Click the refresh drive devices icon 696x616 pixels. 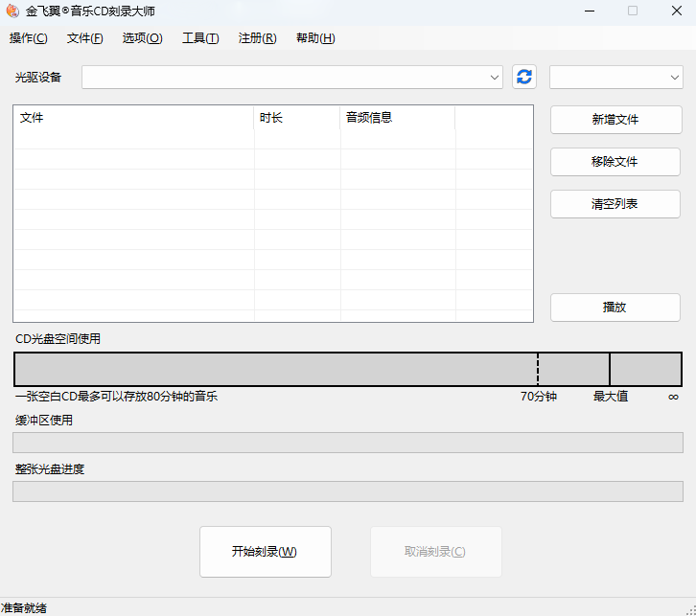[x=524, y=77]
